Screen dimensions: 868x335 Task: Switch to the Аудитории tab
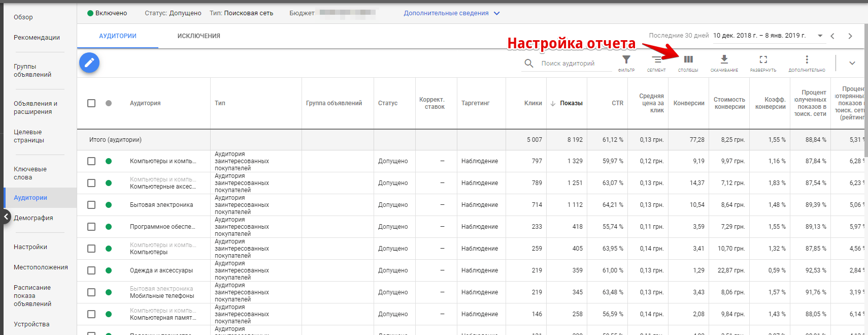click(x=118, y=36)
